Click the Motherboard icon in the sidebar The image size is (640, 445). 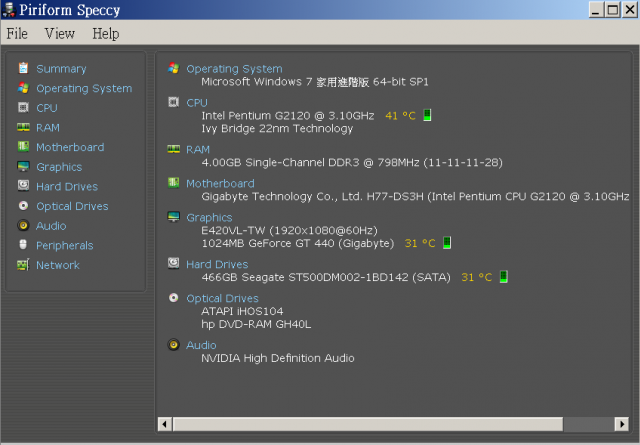(x=23, y=147)
